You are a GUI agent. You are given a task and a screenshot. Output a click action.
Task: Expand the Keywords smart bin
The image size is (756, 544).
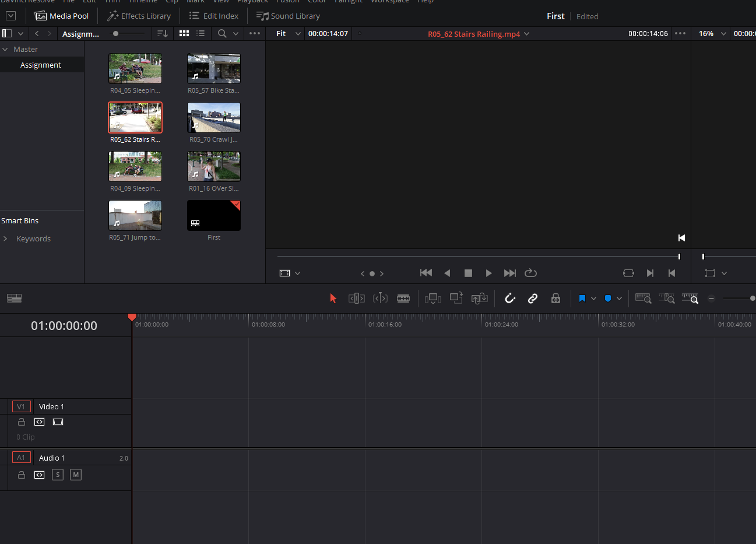click(5, 238)
